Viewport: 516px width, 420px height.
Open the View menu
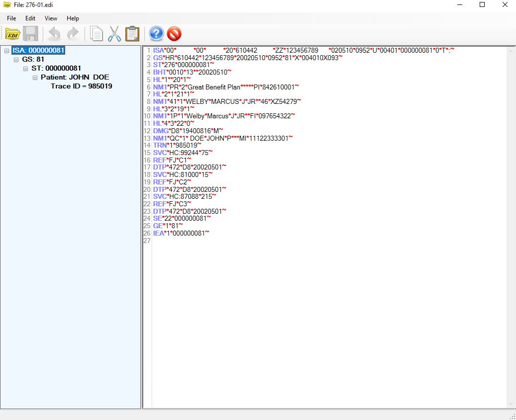point(51,18)
